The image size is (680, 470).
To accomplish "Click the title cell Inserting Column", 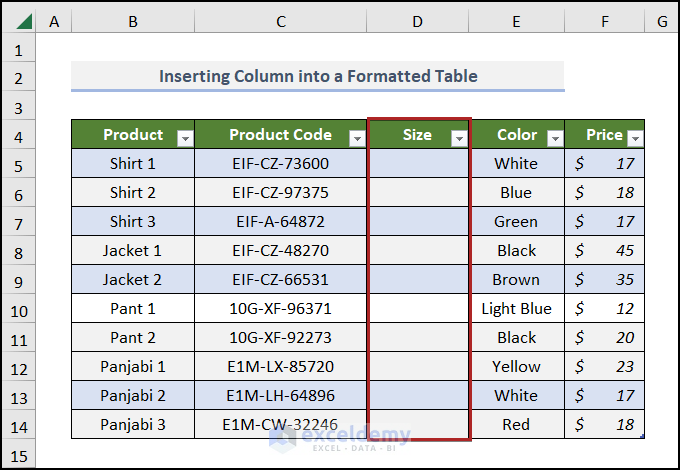I will (318, 76).
